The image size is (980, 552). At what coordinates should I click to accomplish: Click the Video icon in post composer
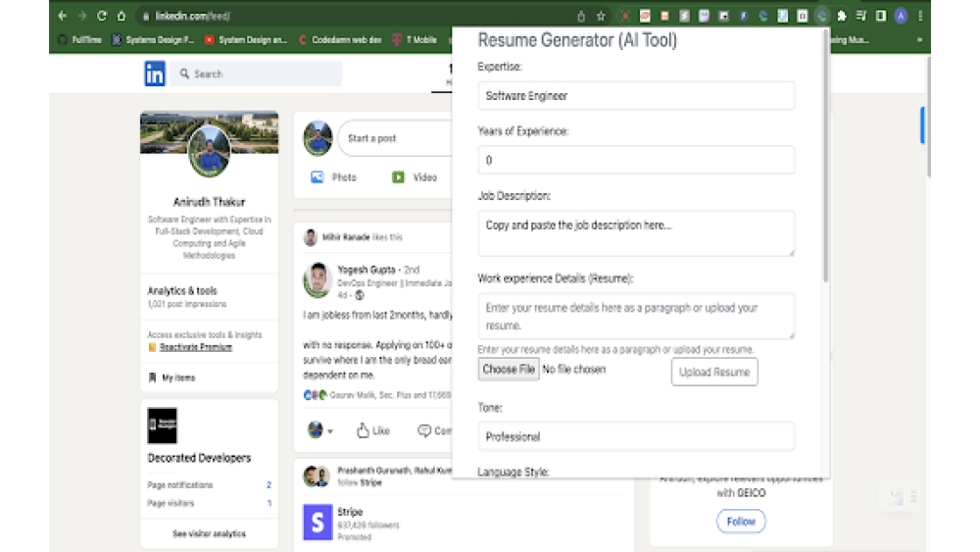coord(398,177)
